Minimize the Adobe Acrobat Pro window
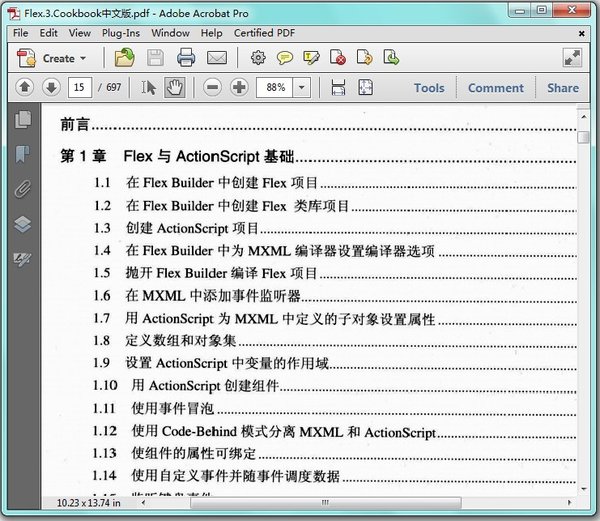This screenshot has height=521, width=600. pyautogui.click(x=520, y=11)
